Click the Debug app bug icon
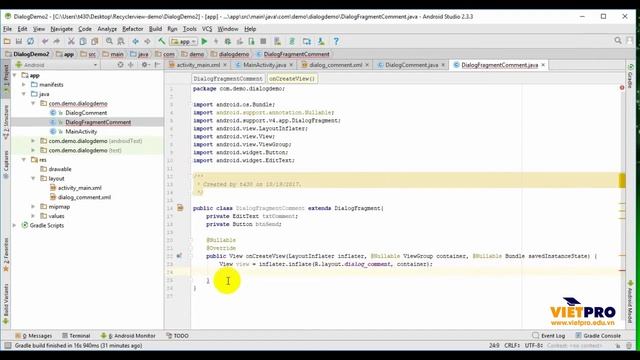The image size is (640, 360). point(228,41)
